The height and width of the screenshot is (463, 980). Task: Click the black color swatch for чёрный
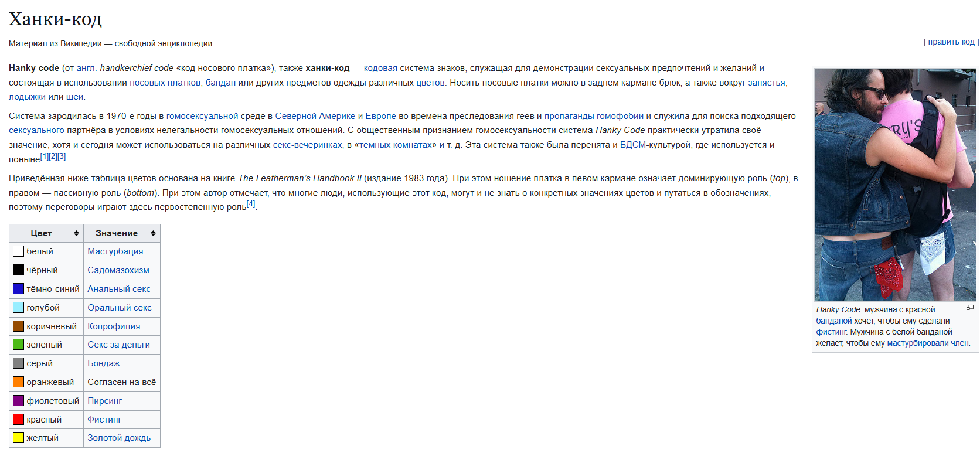pyautogui.click(x=19, y=270)
